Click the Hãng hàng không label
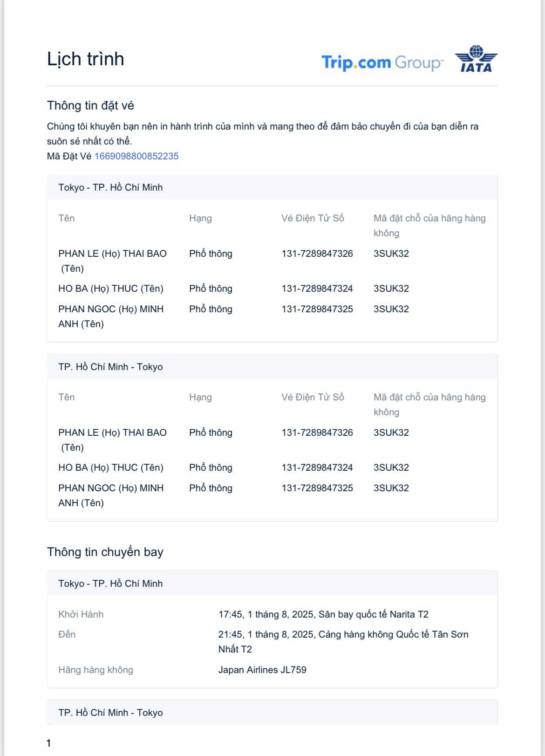 tap(95, 670)
